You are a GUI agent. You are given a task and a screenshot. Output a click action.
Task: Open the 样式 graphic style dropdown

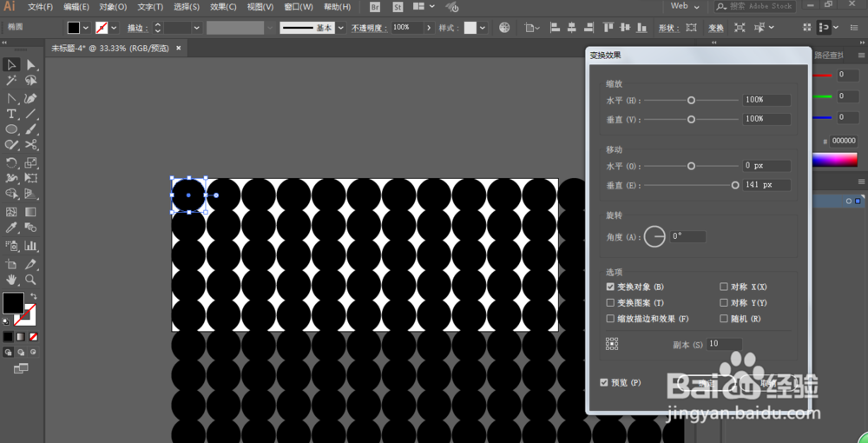point(483,28)
